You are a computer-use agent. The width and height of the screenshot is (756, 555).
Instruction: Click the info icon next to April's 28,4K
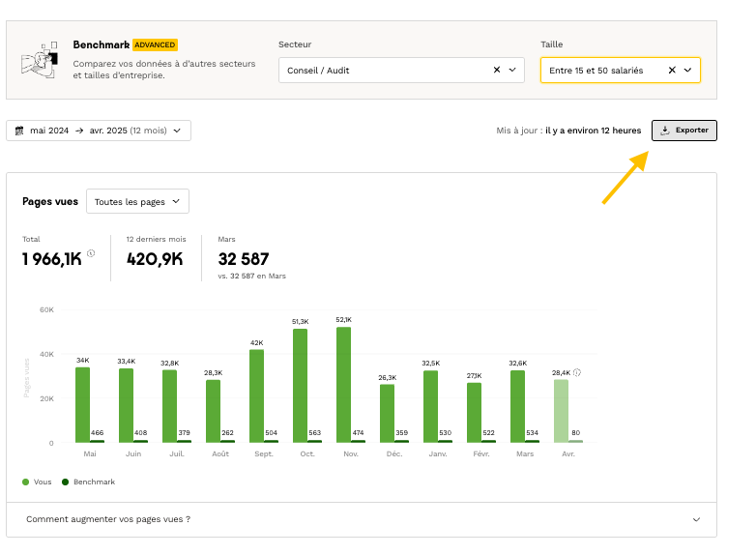coord(577,372)
